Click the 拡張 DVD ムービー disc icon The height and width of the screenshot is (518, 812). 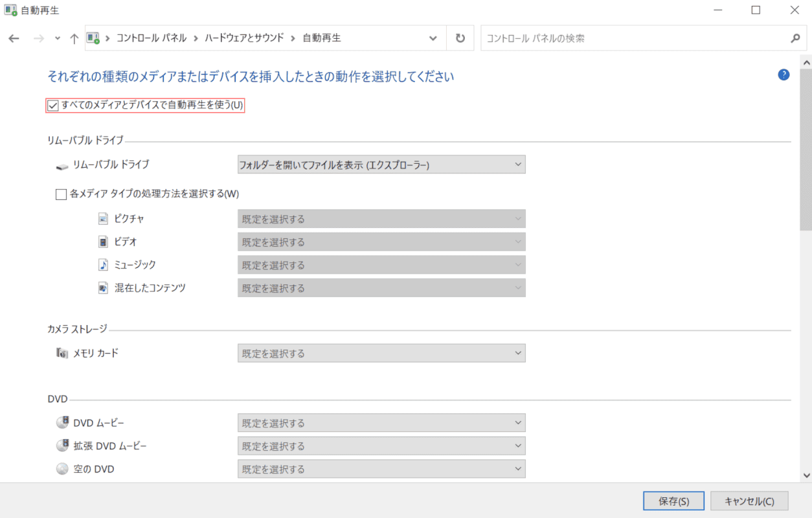[x=62, y=446]
